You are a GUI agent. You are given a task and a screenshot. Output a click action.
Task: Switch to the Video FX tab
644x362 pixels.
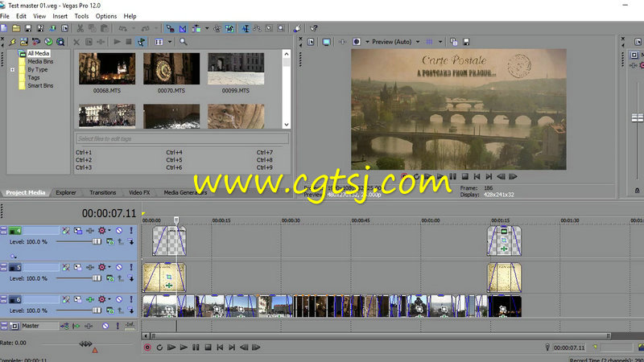point(139,192)
